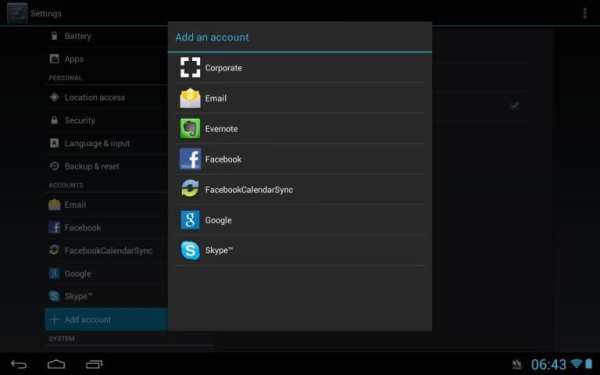Tap the Settings app icon in title bar
The image size is (600, 375).
pos(17,13)
